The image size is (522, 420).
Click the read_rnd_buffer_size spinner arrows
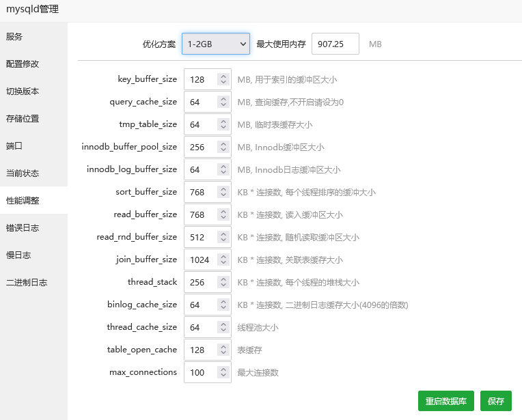pyautogui.click(x=223, y=237)
